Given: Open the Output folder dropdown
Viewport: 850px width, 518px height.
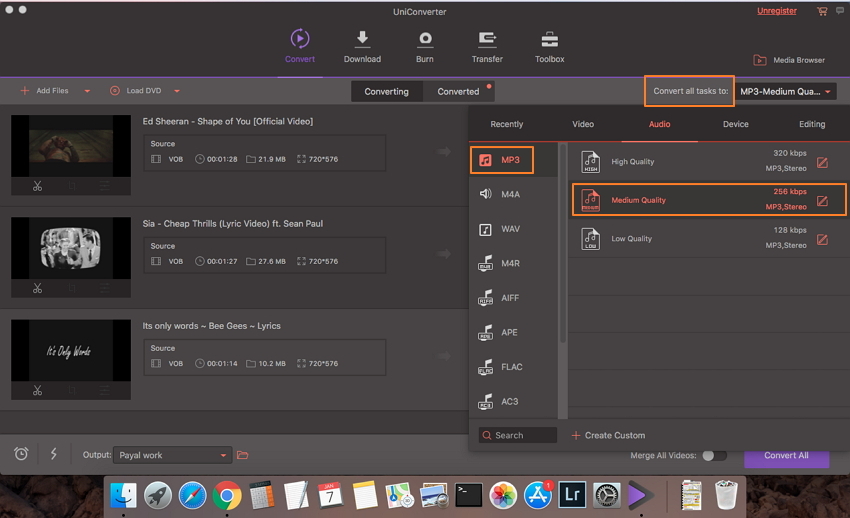Looking at the screenshot, I should point(172,455).
